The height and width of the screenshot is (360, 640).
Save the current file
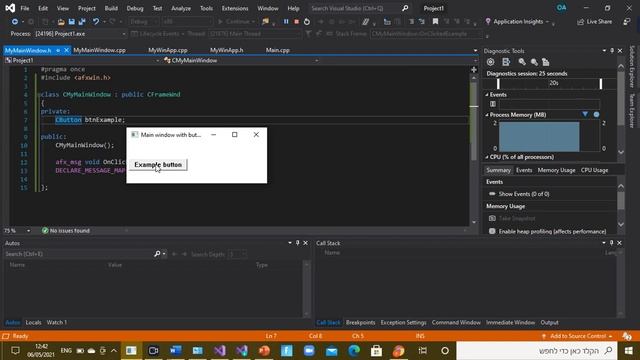pos(71,22)
